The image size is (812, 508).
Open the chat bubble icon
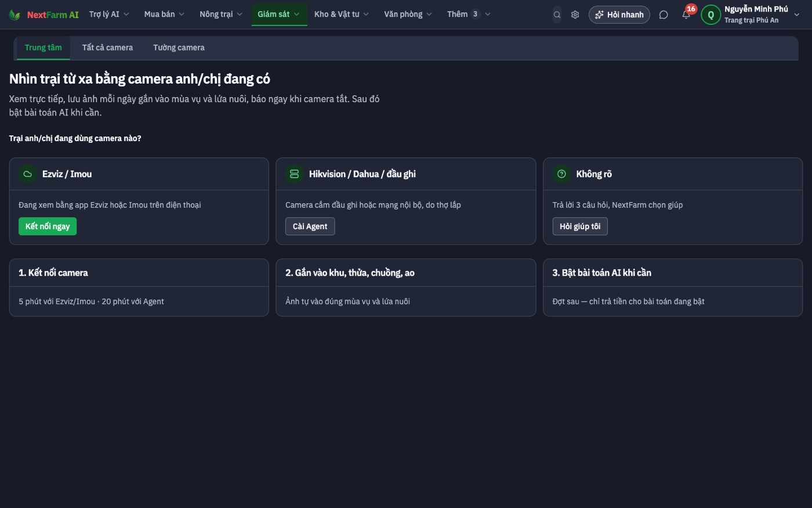664,15
